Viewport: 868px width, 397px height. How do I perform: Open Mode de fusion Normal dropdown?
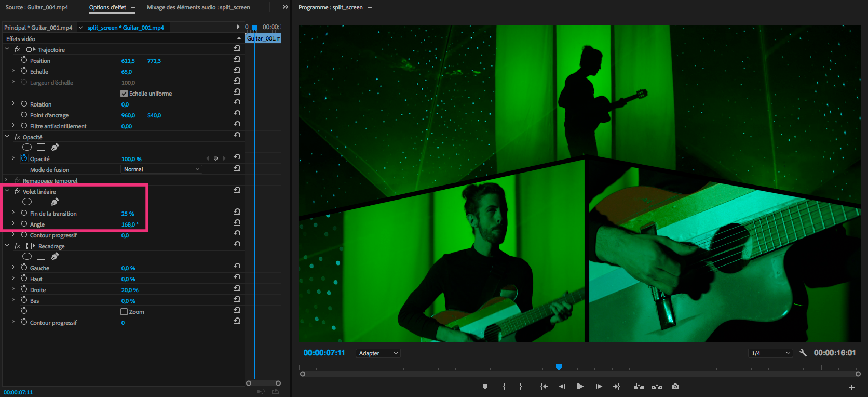[161, 169]
